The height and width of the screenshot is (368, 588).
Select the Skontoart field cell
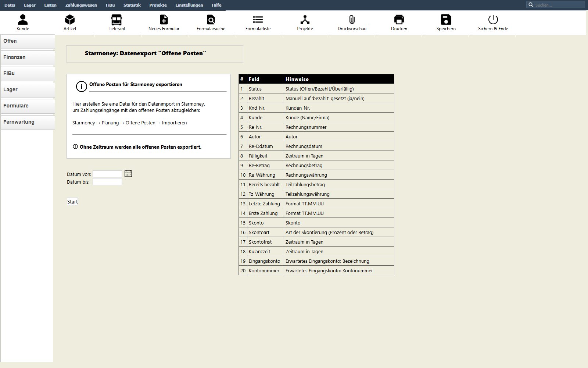(x=265, y=232)
